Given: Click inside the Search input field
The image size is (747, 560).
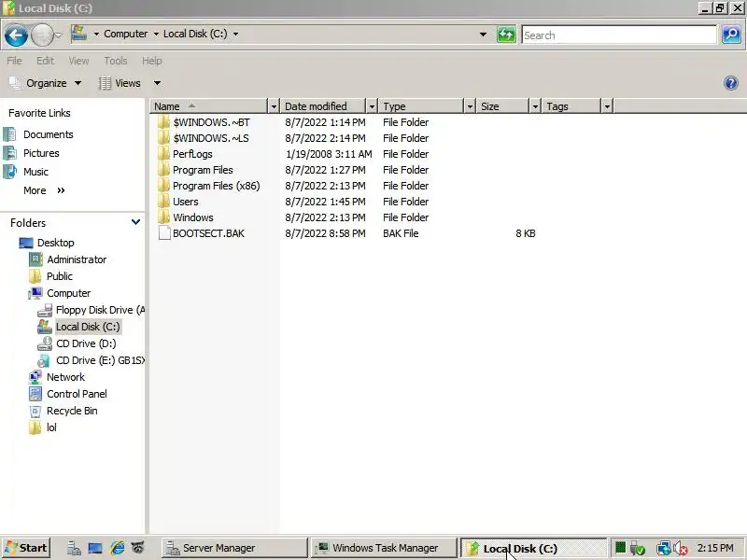Looking at the screenshot, I should 619,35.
